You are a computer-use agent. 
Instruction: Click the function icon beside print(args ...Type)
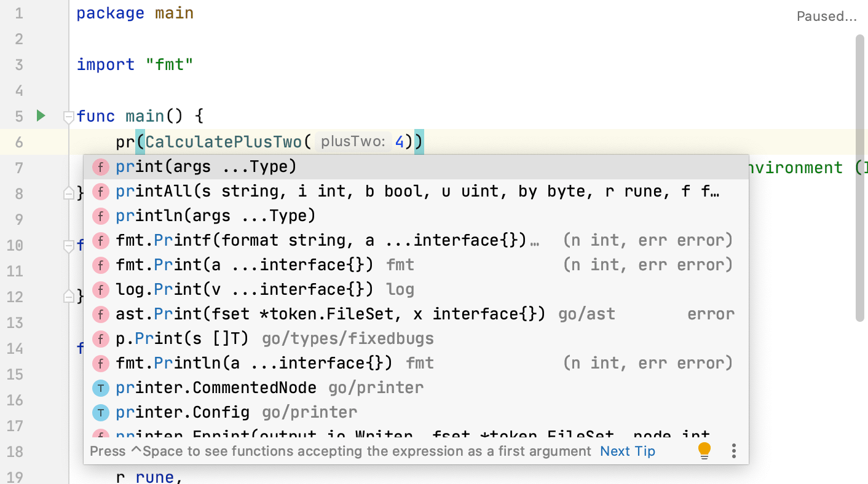pyautogui.click(x=100, y=166)
